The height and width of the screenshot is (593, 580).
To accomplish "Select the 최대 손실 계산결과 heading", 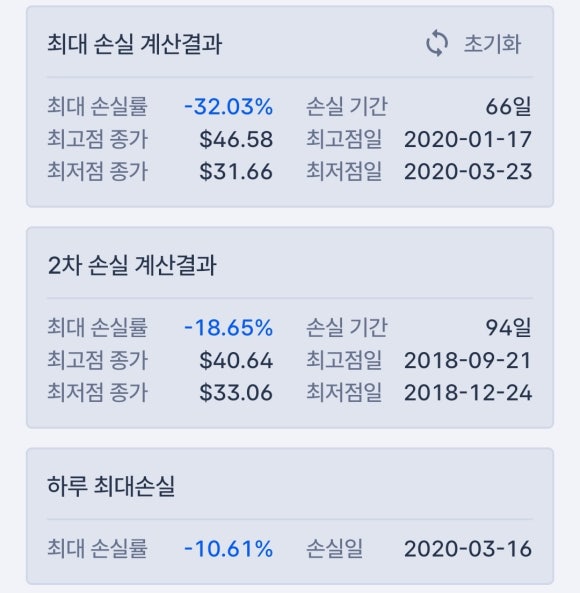I will click(x=135, y=43).
